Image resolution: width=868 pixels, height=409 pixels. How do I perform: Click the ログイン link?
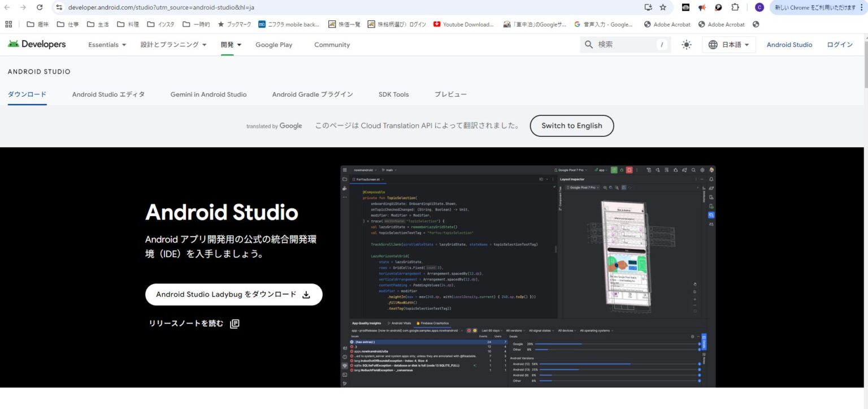pos(840,44)
